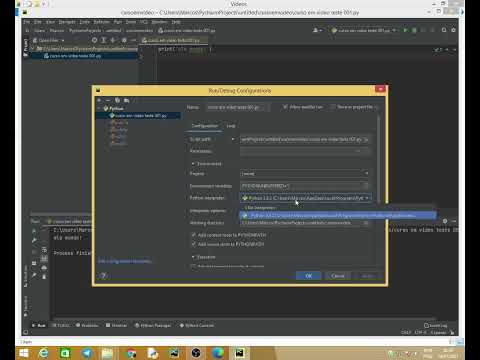Open Internet Explorer from taskbar

44,353
